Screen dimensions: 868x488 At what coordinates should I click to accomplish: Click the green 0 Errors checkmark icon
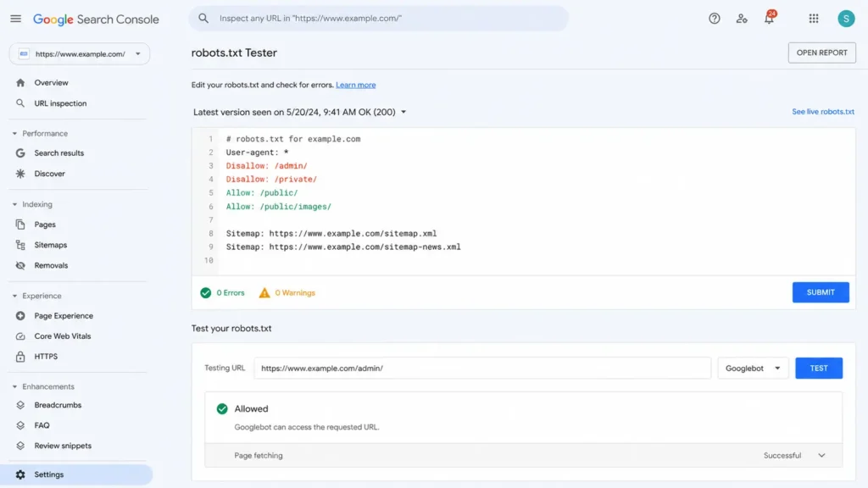tap(206, 292)
